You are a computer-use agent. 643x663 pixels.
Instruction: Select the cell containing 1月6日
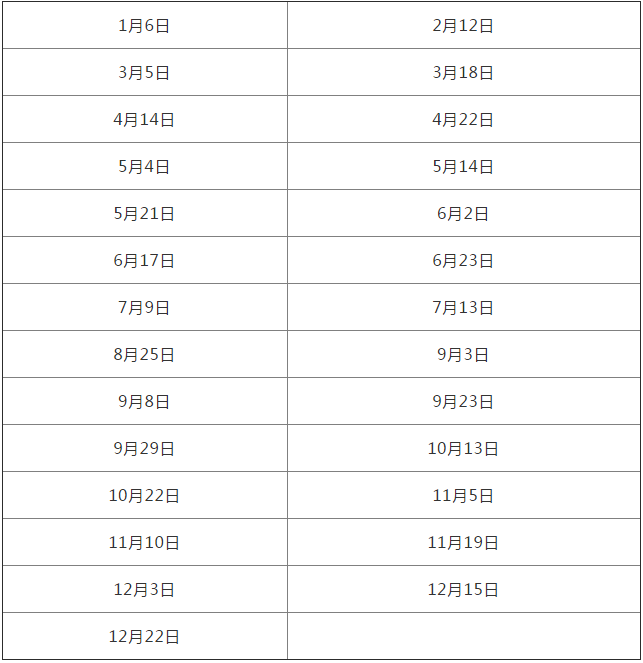[145, 25]
